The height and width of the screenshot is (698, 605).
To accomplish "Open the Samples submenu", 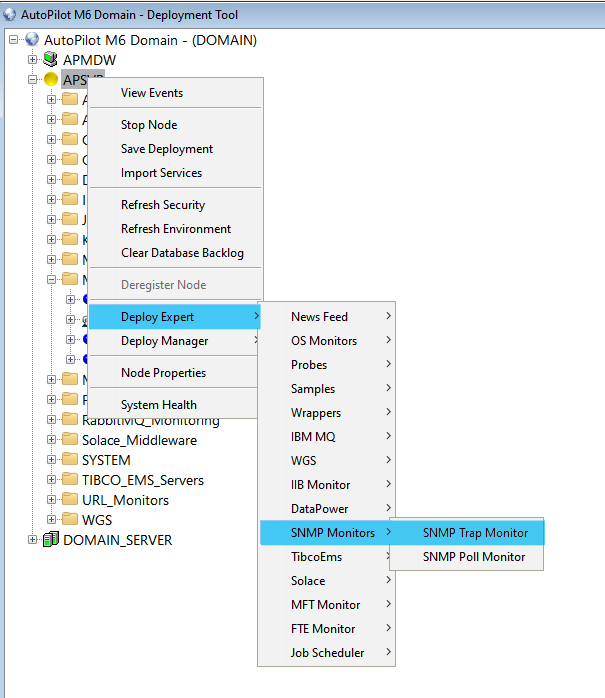I will (327, 389).
